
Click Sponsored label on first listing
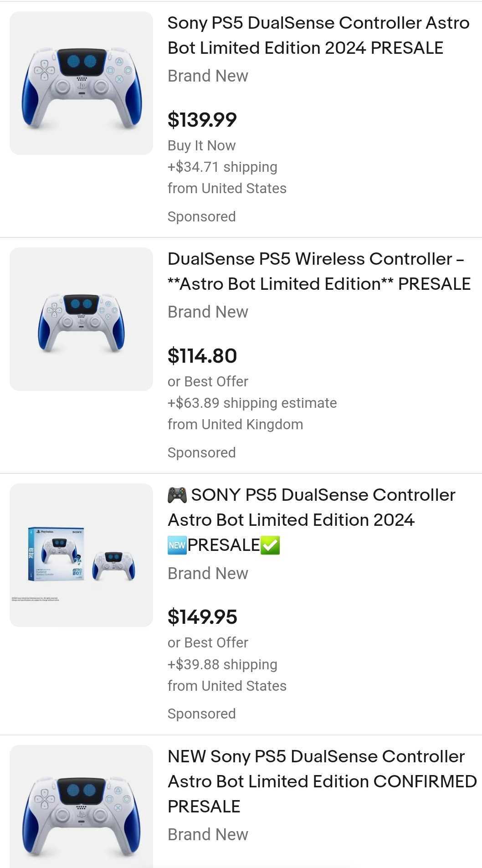click(201, 216)
